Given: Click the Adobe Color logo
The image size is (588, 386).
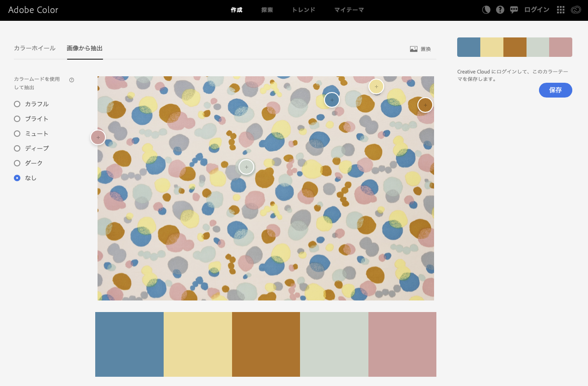Looking at the screenshot, I should tap(33, 10).
